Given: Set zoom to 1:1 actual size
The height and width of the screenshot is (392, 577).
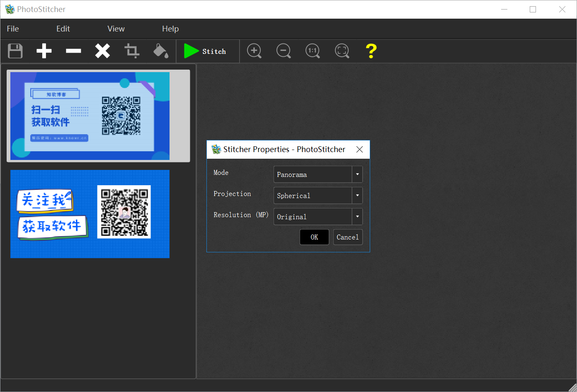Looking at the screenshot, I should pos(313,51).
